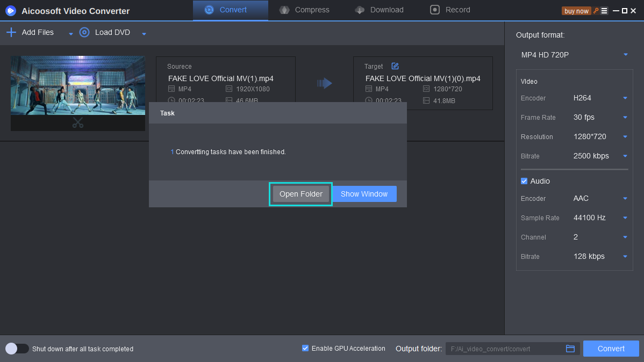Image resolution: width=644 pixels, height=362 pixels.
Task: Edit target file name with pencil icon
Action: [x=395, y=66]
